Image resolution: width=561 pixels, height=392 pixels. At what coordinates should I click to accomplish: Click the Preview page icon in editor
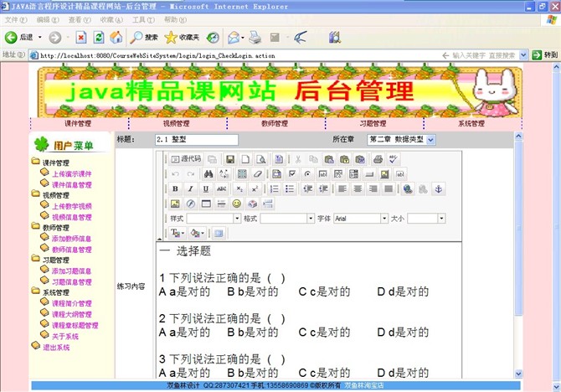pos(260,159)
